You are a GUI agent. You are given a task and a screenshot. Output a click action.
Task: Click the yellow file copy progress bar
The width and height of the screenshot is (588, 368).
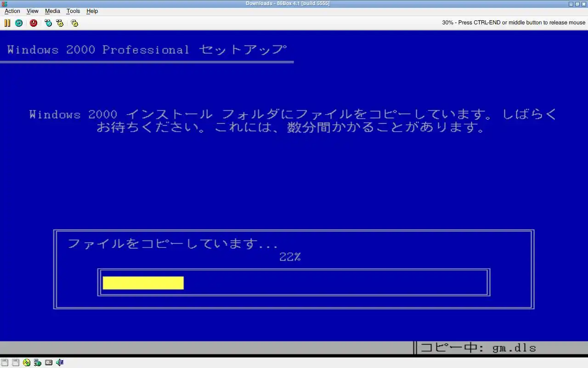[x=143, y=283]
